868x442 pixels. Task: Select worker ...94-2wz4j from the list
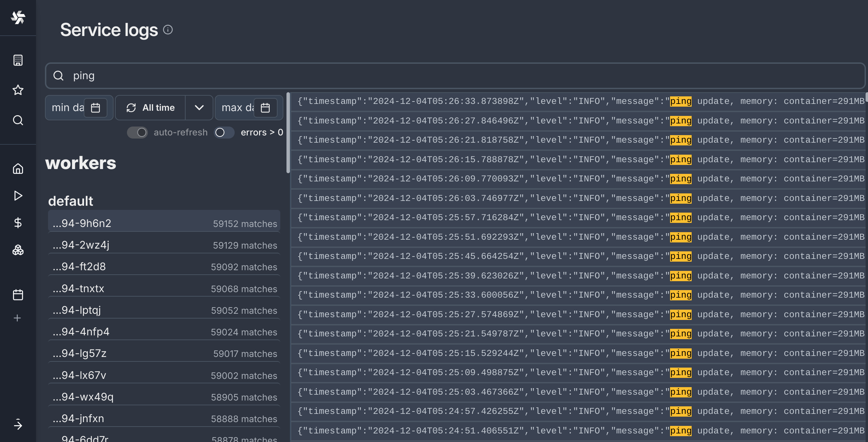pos(164,245)
